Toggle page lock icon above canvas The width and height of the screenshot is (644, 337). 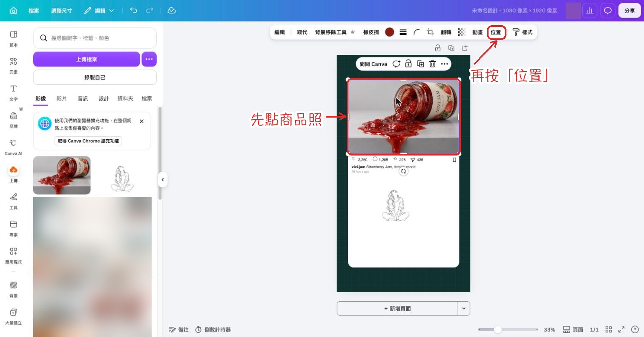tap(437, 48)
